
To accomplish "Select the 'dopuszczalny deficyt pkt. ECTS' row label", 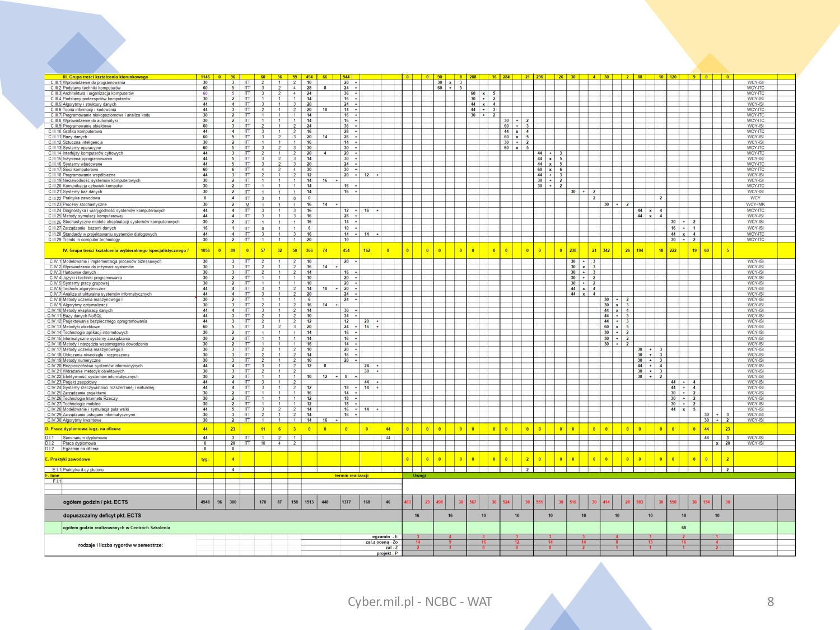I will tap(102, 516).
